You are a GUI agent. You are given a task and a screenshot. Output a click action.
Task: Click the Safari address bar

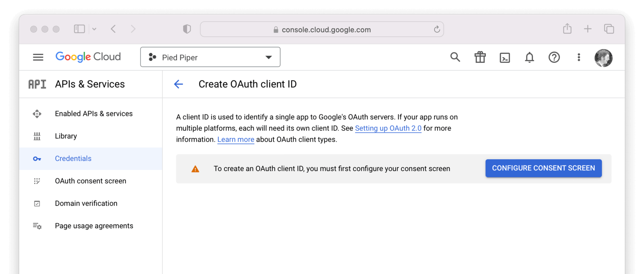(x=322, y=29)
